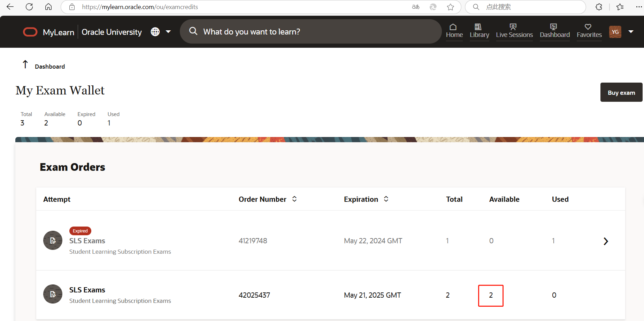Go to Home in the navigation
This screenshot has height=321, width=644.
coord(454,31)
